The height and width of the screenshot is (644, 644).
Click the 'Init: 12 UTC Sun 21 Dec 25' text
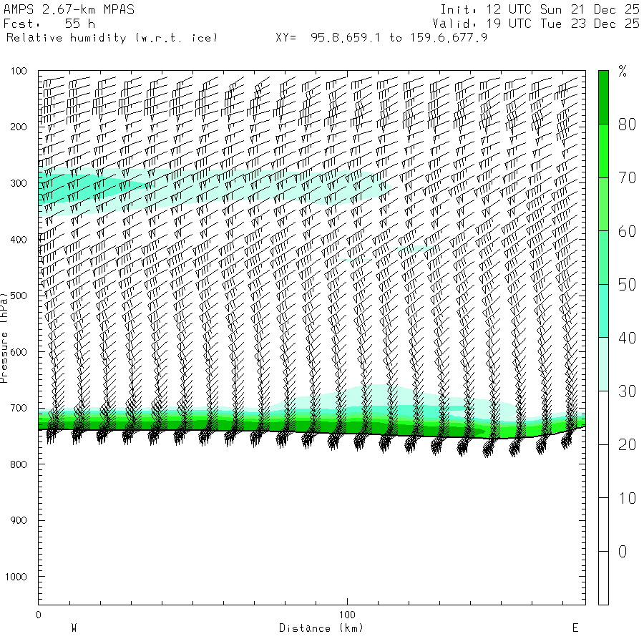click(x=540, y=9)
